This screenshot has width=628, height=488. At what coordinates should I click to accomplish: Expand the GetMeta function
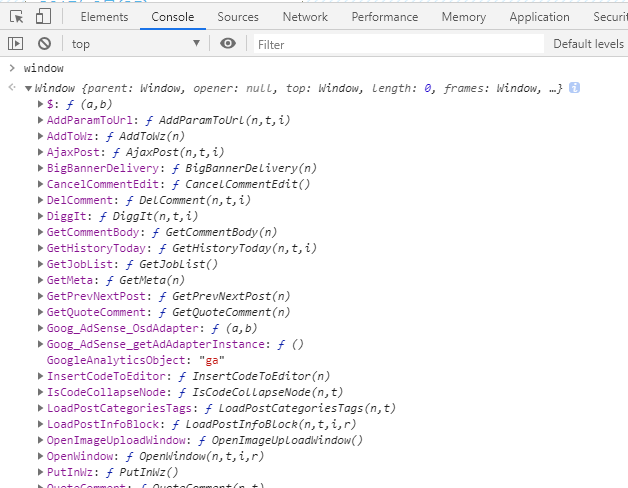click(40, 280)
